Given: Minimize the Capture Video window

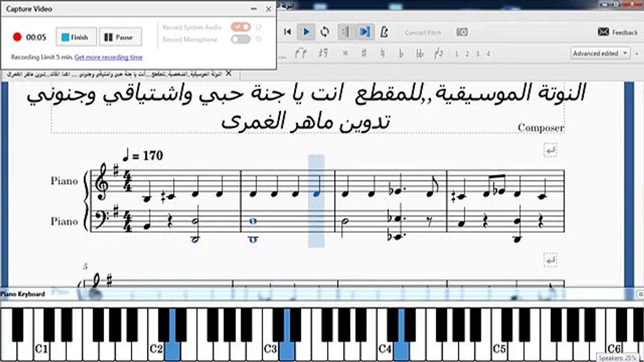Looking at the screenshot, I should [x=253, y=9].
